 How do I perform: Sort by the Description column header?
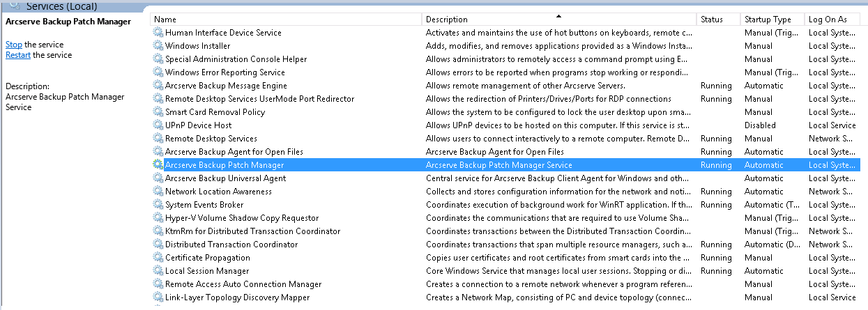[559, 20]
